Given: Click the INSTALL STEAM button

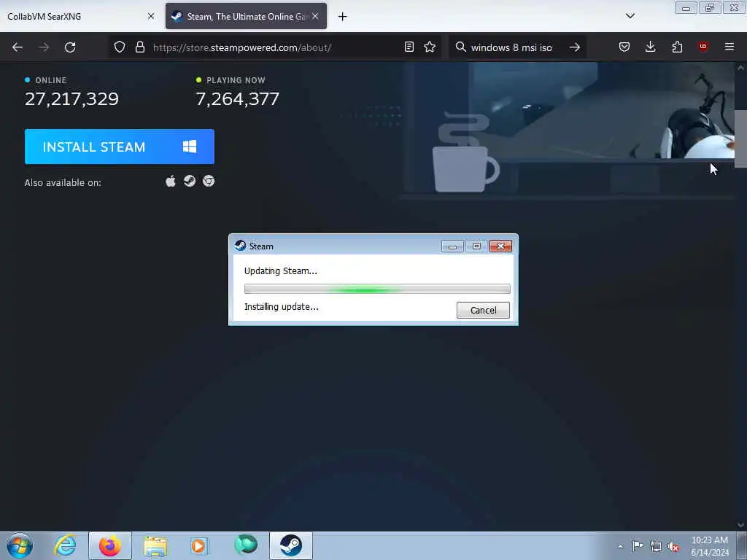Looking at the screenshot, I should click(120, 147).
